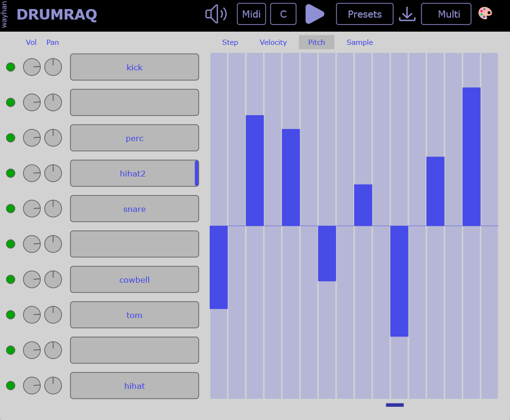Toggle the green light for snare track
Viewport: 510px width, 420px height.
(x=11, y=209)
